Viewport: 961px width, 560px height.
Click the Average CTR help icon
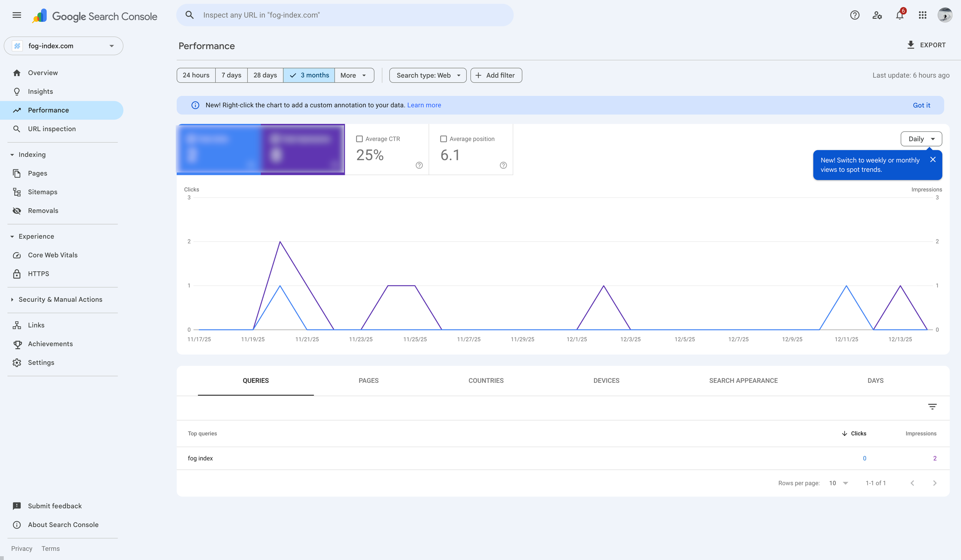click(419, 165)
